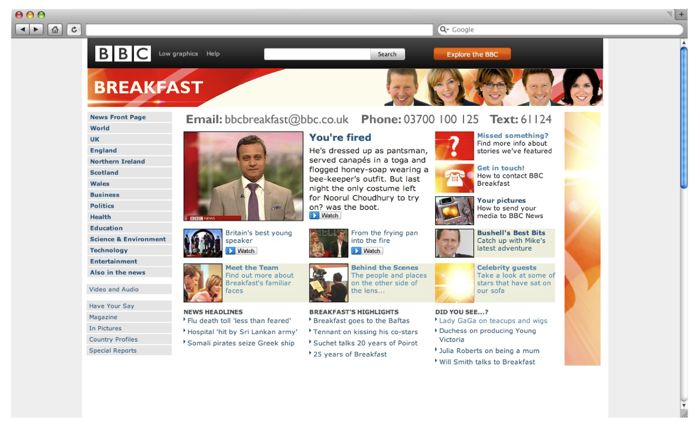Viewport: 699px width, 436px height.
Task: Open the red telephone Get in touch icon
Action: (454, 178)
